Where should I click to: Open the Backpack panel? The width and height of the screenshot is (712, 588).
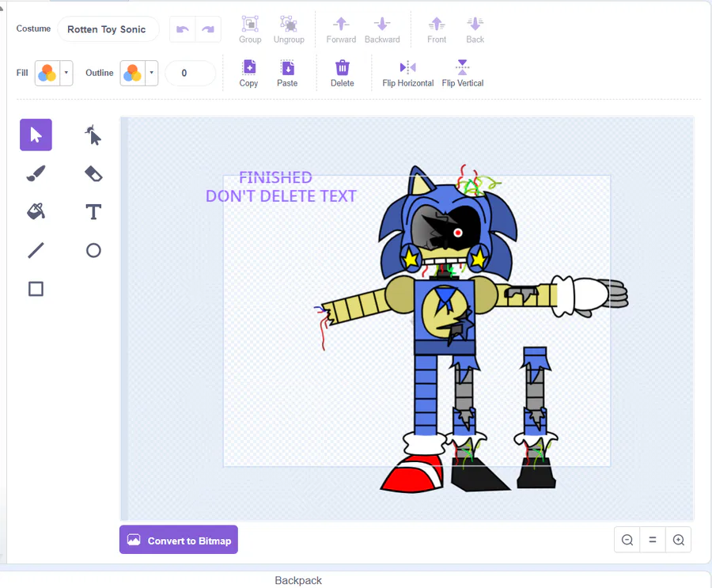[x=298, y=580]
